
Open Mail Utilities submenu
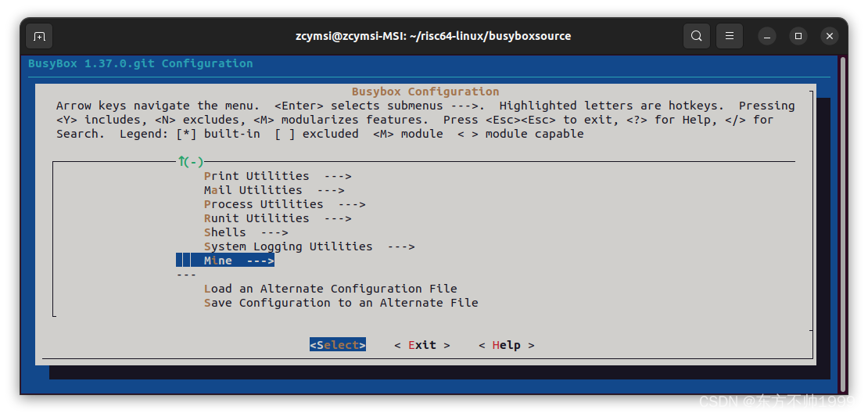(274, 190)
